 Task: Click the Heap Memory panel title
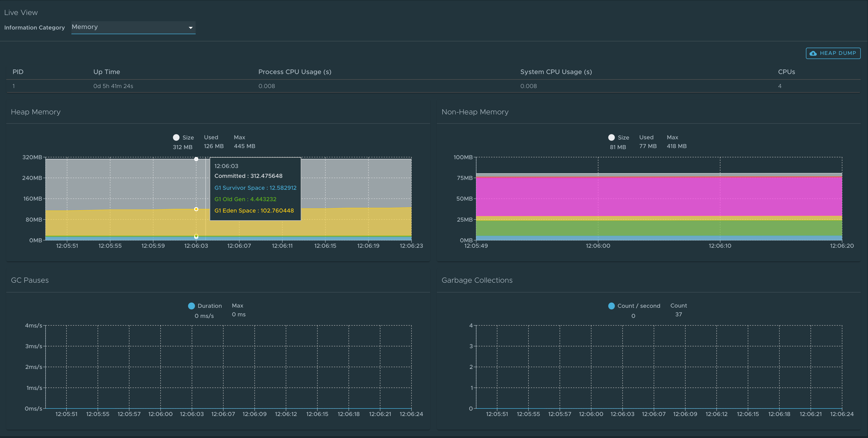point(36,112)
